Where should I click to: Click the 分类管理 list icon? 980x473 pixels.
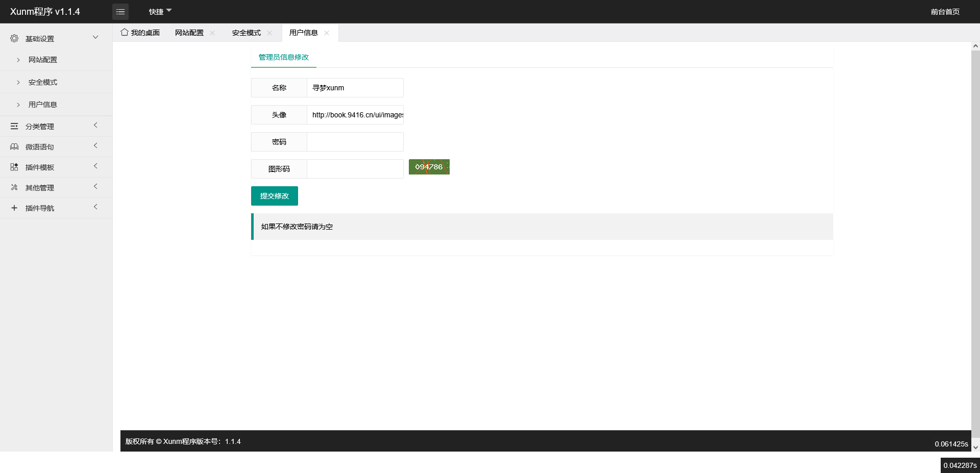tap(14, 126)
